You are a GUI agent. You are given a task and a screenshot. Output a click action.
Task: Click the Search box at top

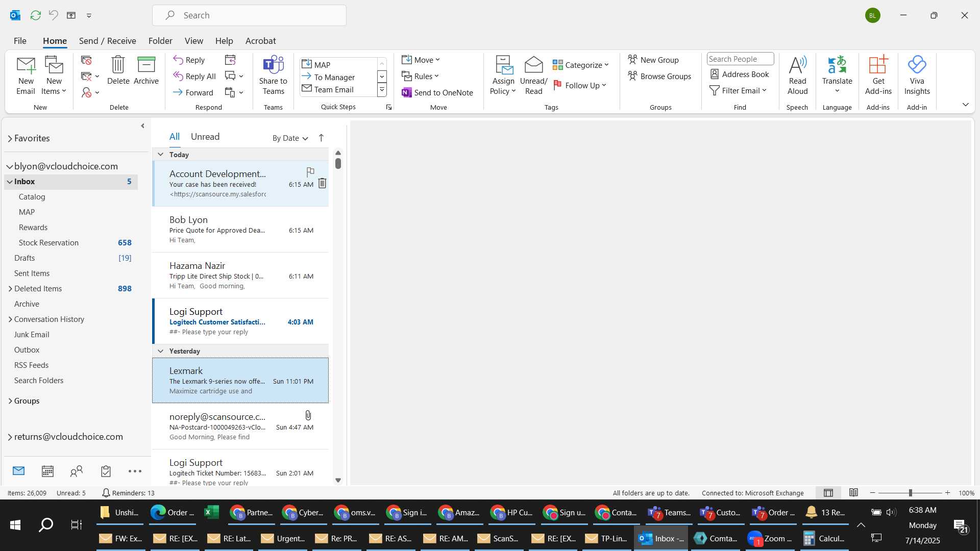coord(249,15)
